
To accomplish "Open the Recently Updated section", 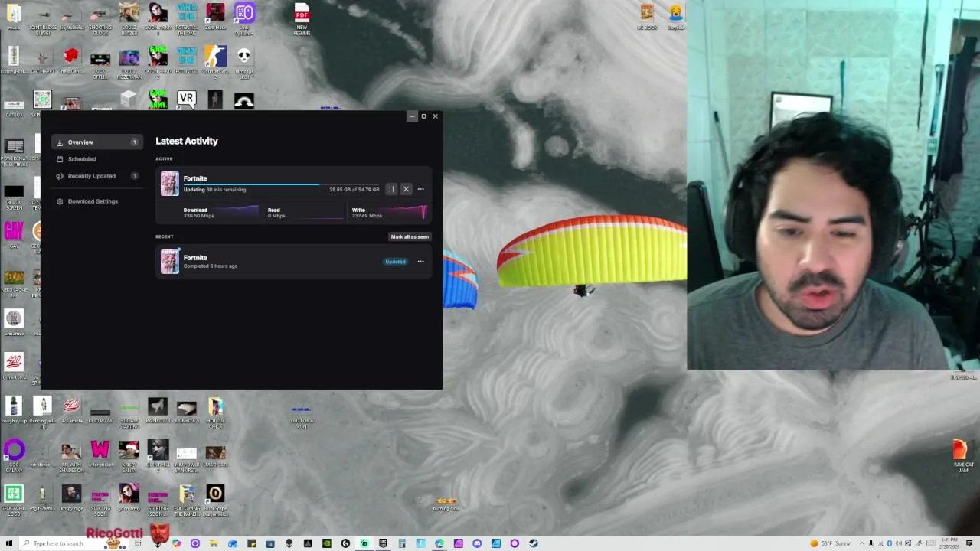I will [96, 176].
